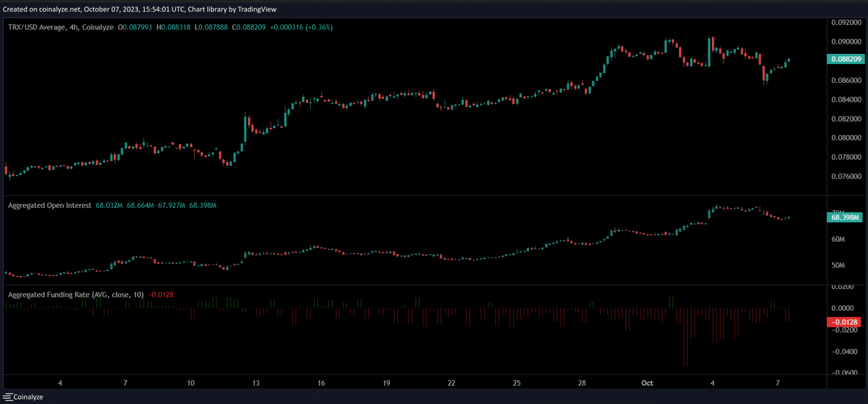This screenshot has width=868, height=404.
Task: Click the 0.076000 price axis label
Action: tap(846, 176)
